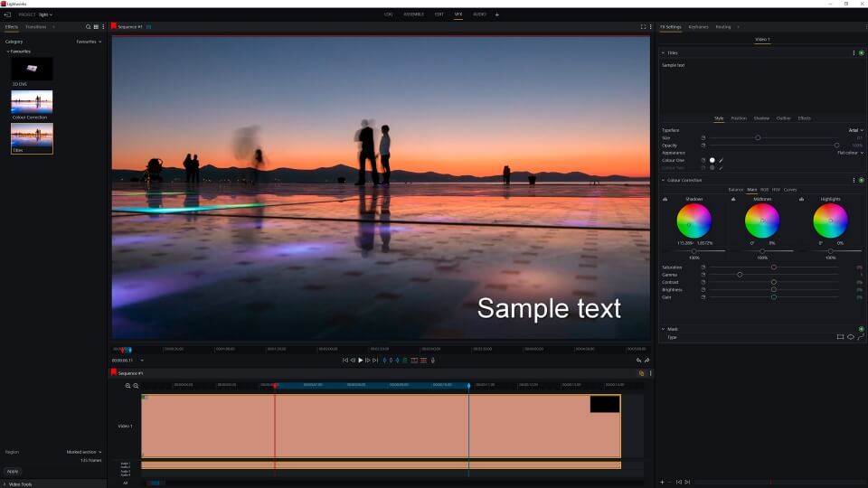
Task: Zoom in on the timeline
Action: tap(128, 386)
